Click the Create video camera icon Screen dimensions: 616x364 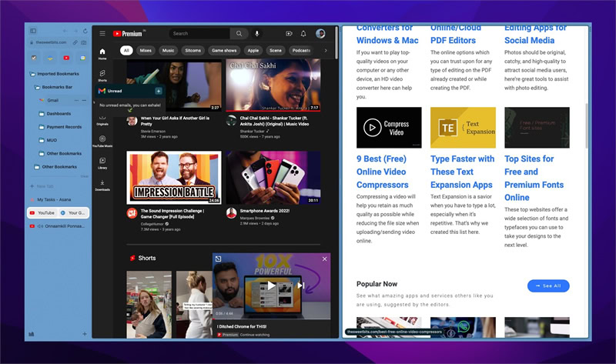coord(289,34)
